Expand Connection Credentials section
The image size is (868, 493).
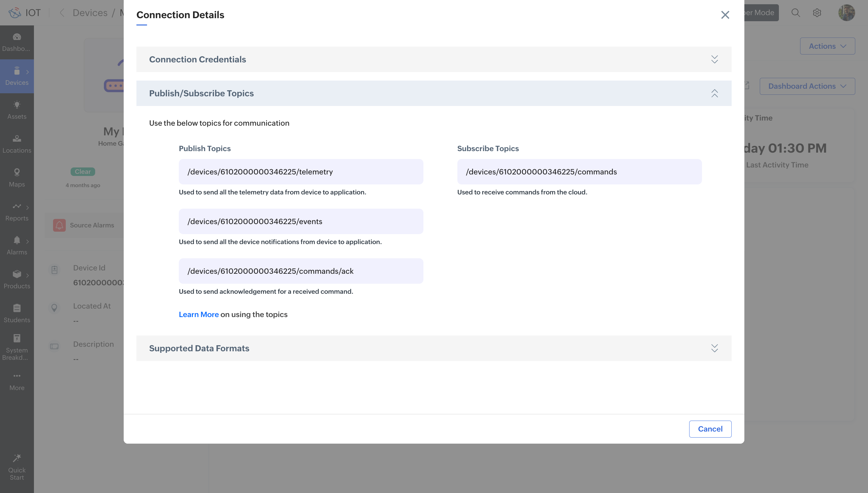click(714, 59)
